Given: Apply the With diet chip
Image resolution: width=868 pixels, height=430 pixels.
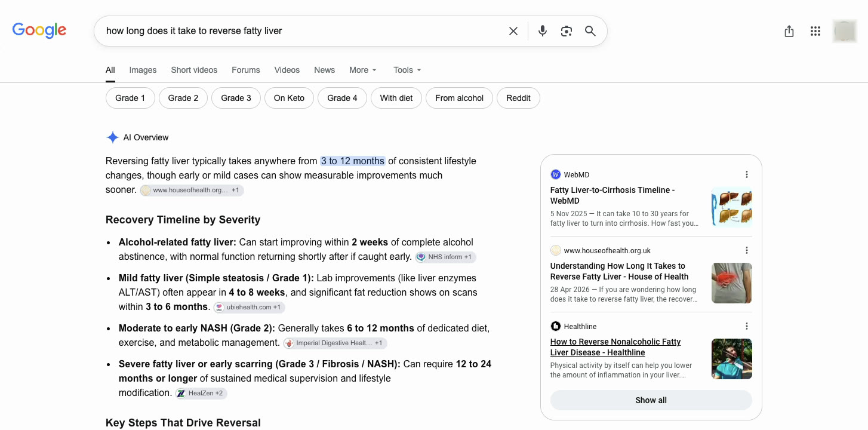Looking at the screenshot, I should (396, 98).
